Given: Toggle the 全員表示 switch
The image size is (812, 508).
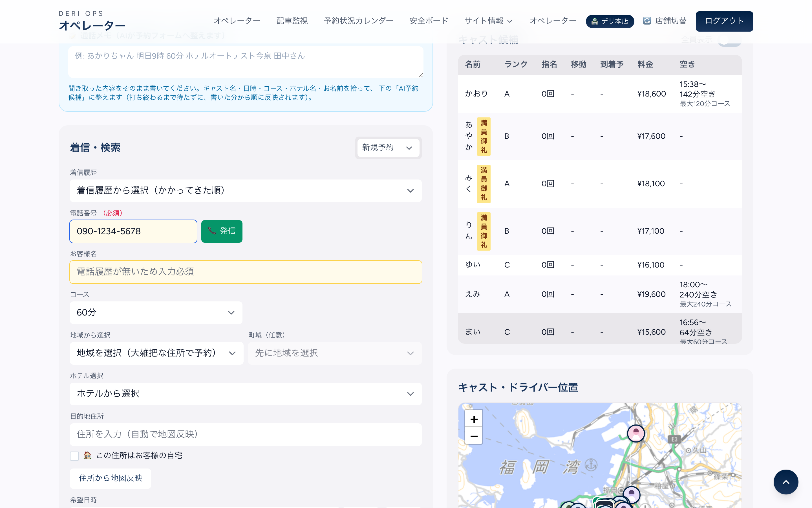Looking at the screenshot, I should [729, 40].
